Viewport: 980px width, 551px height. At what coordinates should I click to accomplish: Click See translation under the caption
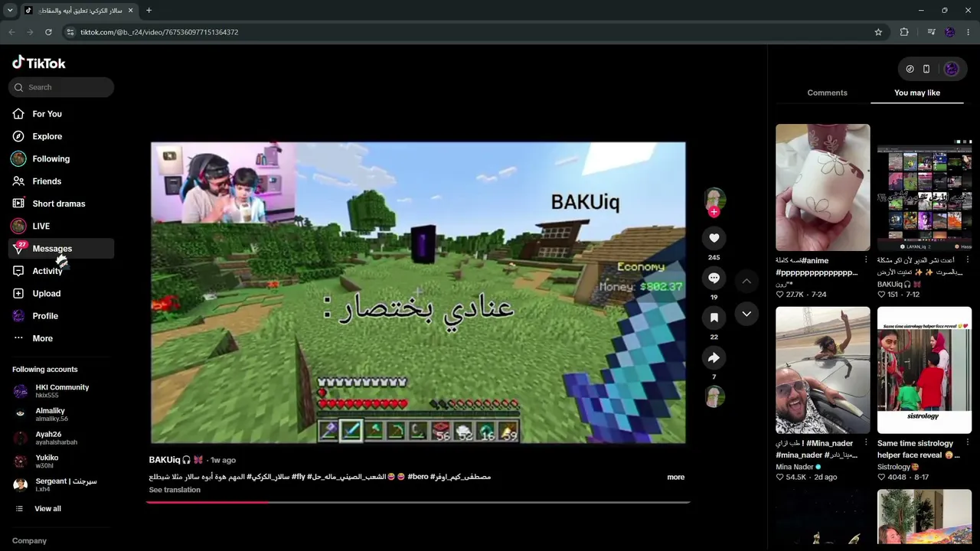point(175,490)
